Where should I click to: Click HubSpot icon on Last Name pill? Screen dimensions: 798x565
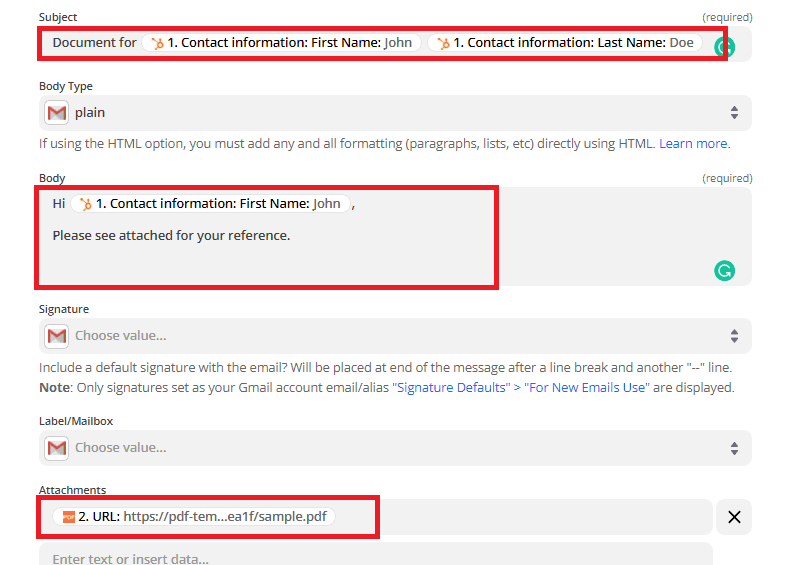443,44
